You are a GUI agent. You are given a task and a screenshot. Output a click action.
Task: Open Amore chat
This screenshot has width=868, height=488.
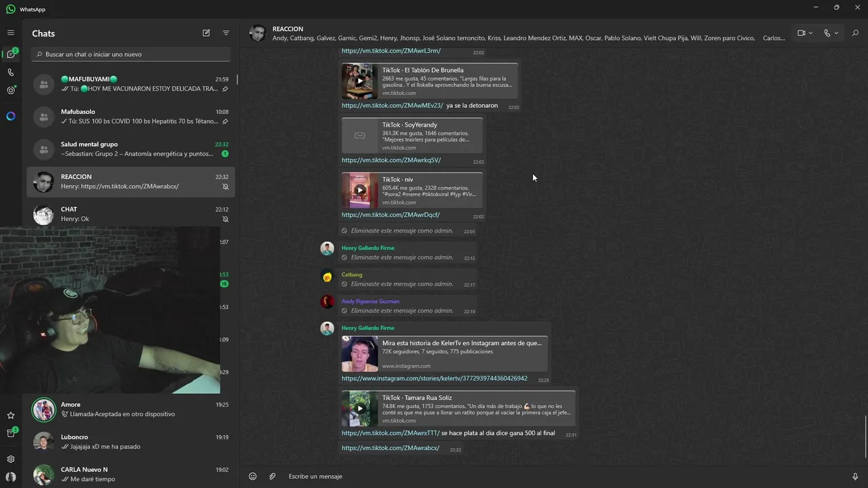point(131,409)
